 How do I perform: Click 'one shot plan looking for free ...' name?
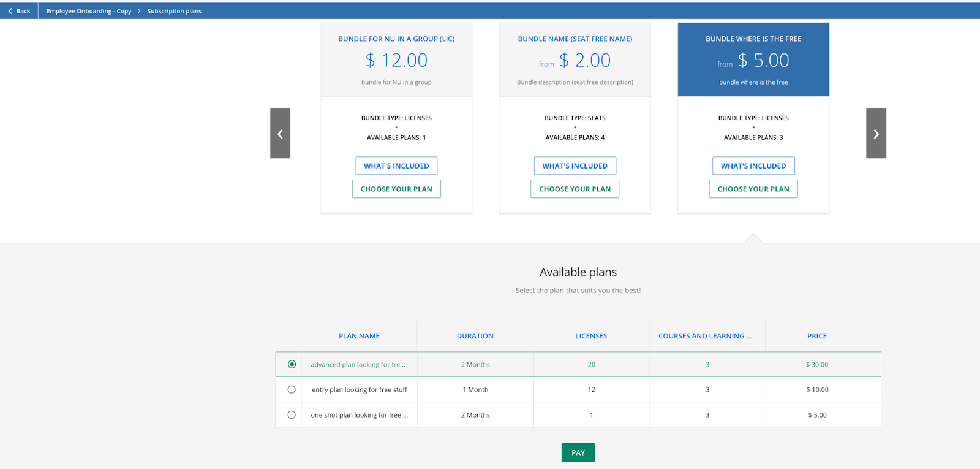(359, 415)
